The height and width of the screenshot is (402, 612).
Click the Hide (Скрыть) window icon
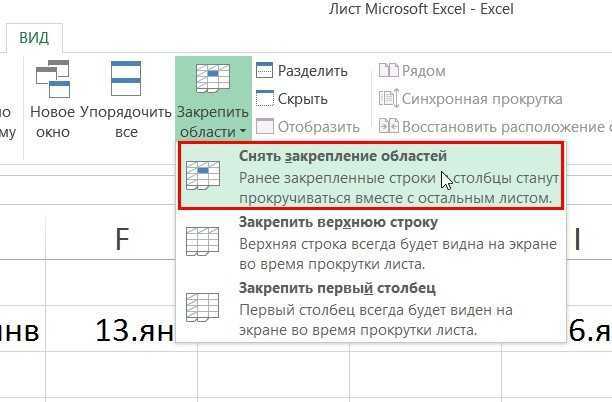click(265, 99)
